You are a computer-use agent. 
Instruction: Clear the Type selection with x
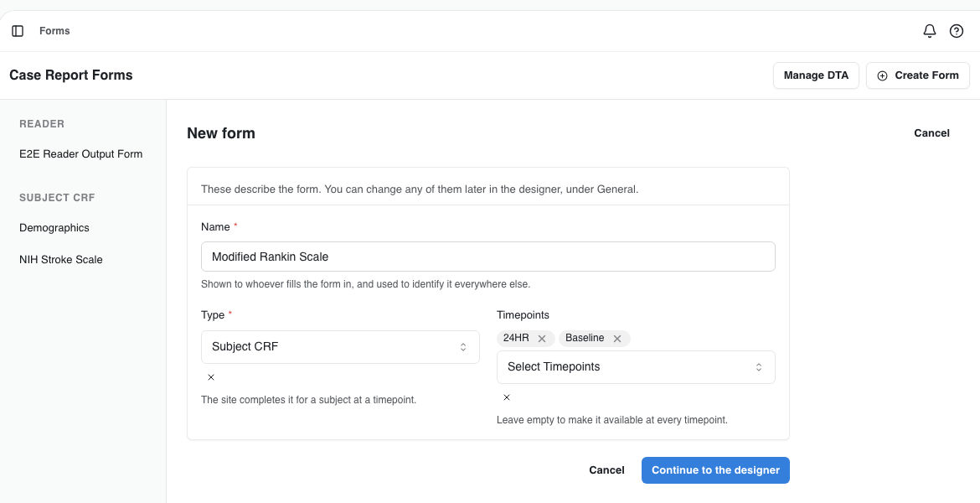(x=210, y=377)
